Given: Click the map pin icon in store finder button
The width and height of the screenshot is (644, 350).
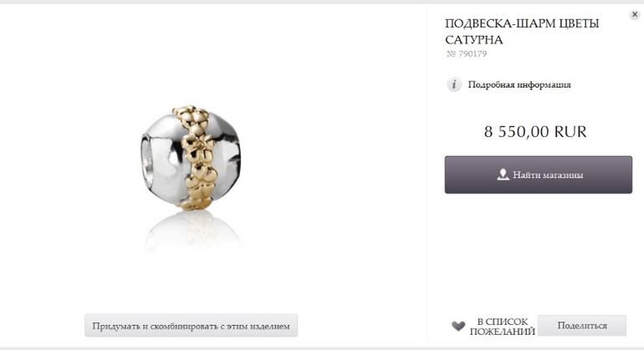Looking at the screenshot, I should click(x=503, y=175).
